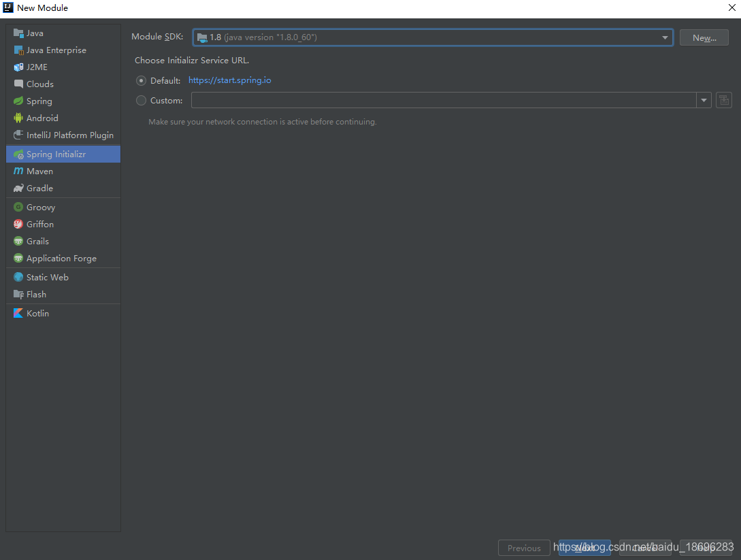Select Griffon text in sidebar list
Screen dimensions: 741x560
pos(40,224)
